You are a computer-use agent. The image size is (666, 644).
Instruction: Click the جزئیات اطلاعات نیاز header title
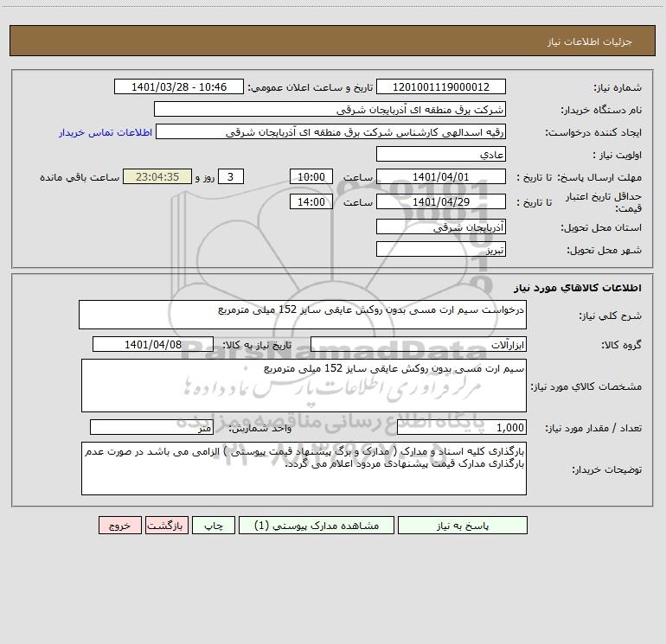[x=589, y=41]
